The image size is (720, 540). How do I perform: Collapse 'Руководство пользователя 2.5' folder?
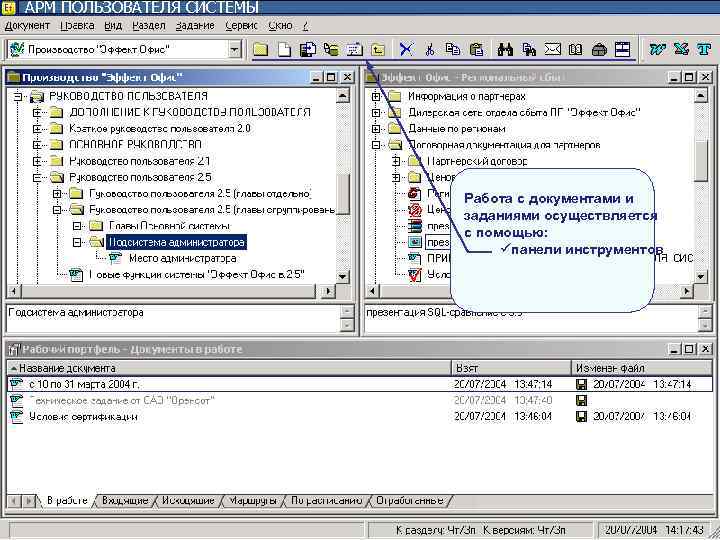pyautogui.click(x=38, y=177)
